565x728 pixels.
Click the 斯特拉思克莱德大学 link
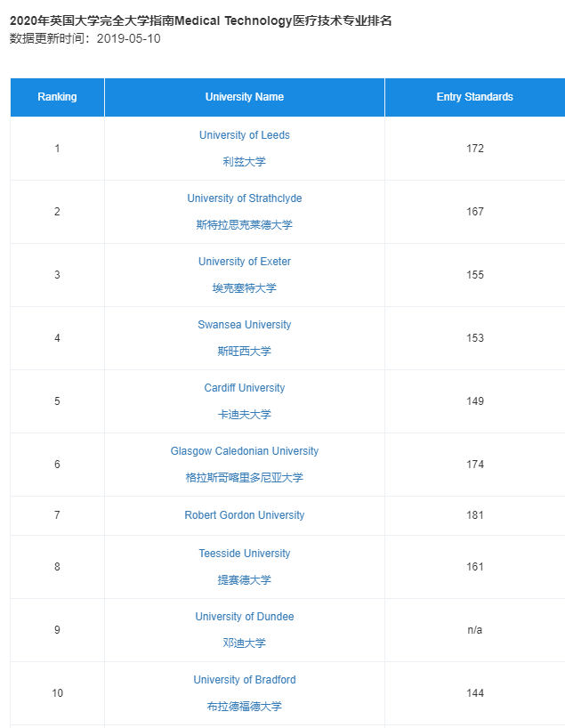click(244, 225)
